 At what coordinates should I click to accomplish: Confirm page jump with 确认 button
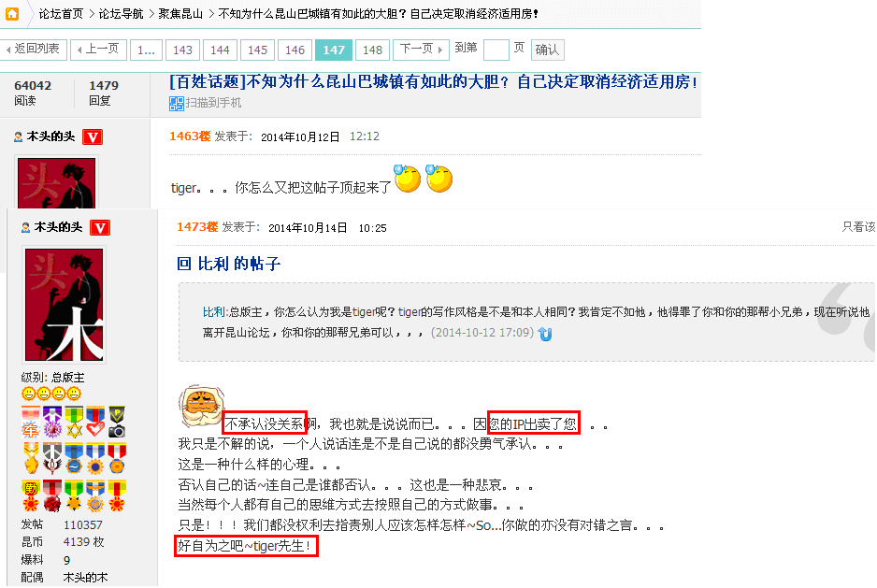[547, 50]
